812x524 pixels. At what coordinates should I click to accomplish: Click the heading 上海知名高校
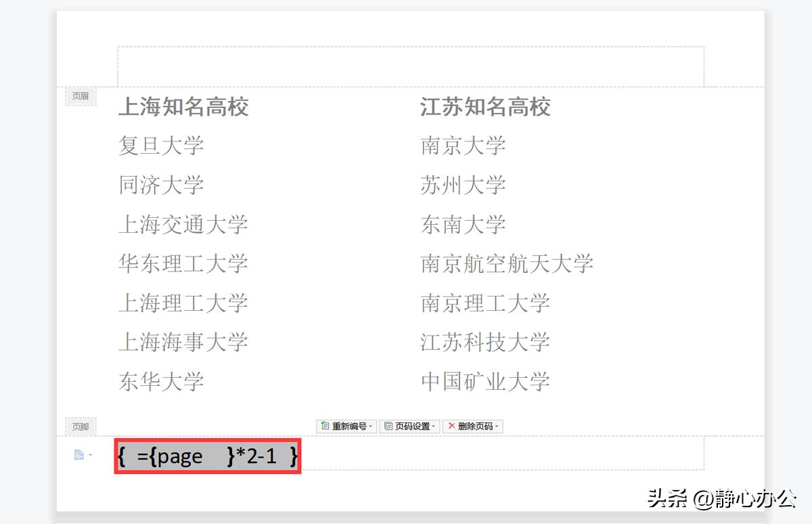(x=184, y=107)
